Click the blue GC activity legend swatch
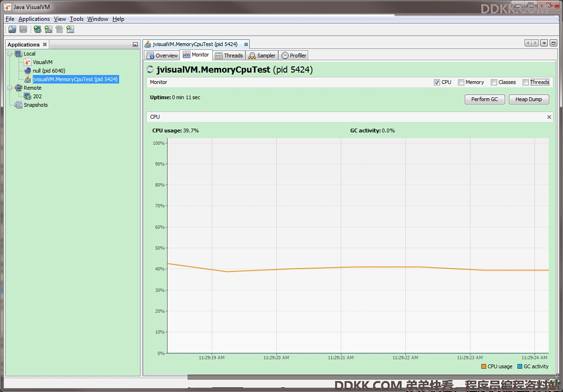 [519, 366]
